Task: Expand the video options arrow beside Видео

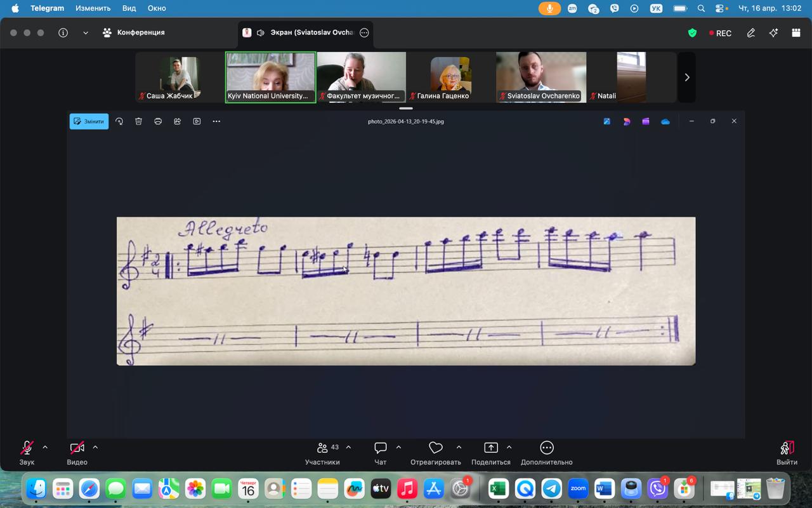Action: click(95, 447)
